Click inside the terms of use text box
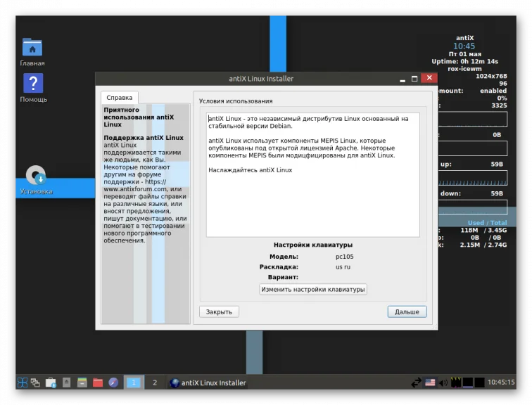 pos(313,175)
